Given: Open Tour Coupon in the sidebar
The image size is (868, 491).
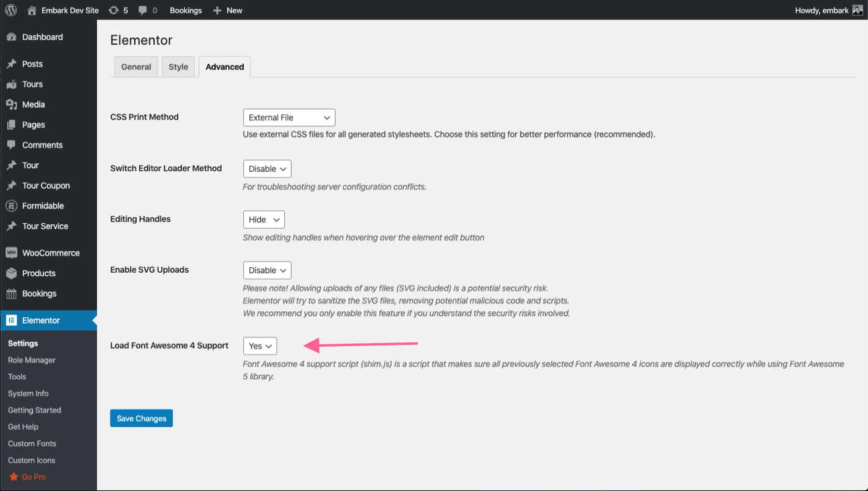Looking at the screenshot, I should click(x=46, y=186).
